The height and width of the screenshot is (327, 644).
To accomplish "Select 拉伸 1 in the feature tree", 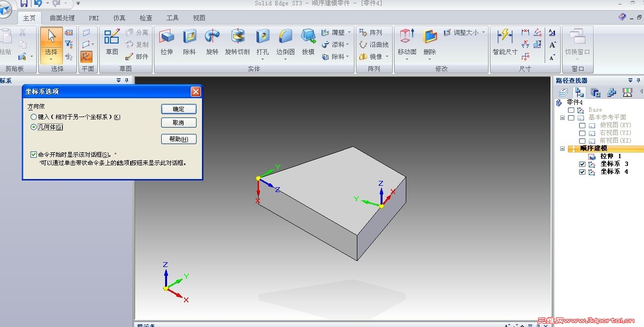I will (610, 156).
